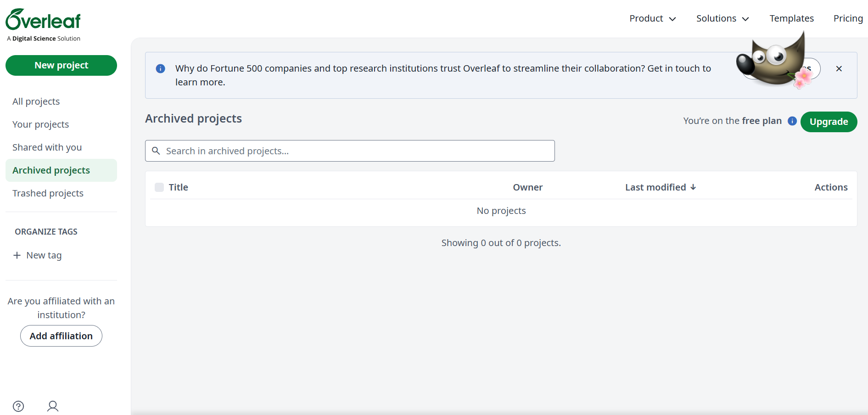Select Archived projects in sidebar
This screenshot has width=868, height=415.
[x=61, y=170]
